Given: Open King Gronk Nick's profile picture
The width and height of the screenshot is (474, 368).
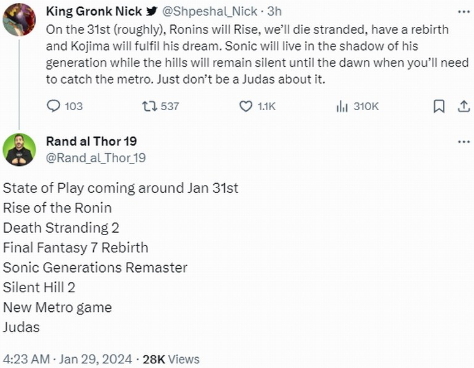Looking at the screenshot, I should click(19, 19).
